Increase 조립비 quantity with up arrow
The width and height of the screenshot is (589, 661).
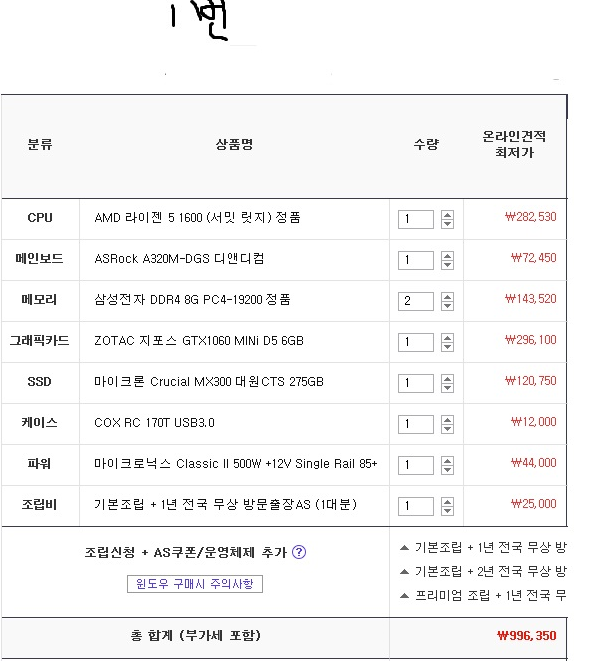click(x=447, y=502)
